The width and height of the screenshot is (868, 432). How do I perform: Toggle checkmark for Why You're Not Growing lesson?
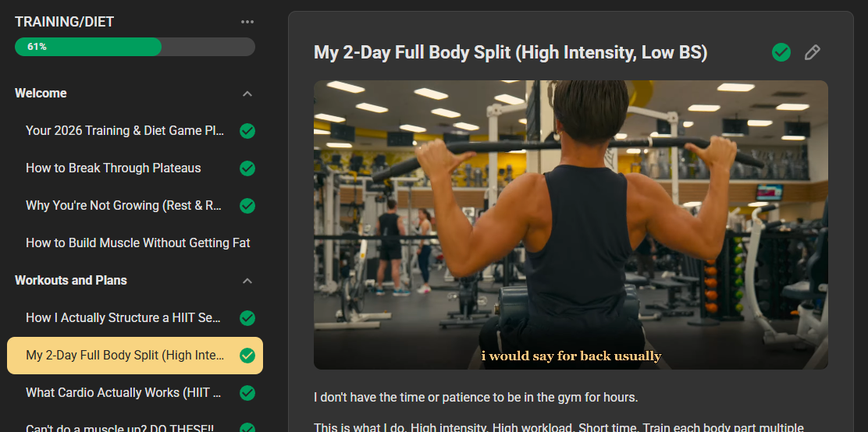point(247,206)
